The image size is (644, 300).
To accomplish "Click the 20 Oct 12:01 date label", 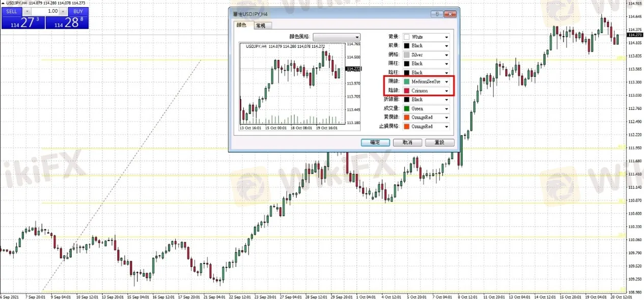I will [622, 296].
